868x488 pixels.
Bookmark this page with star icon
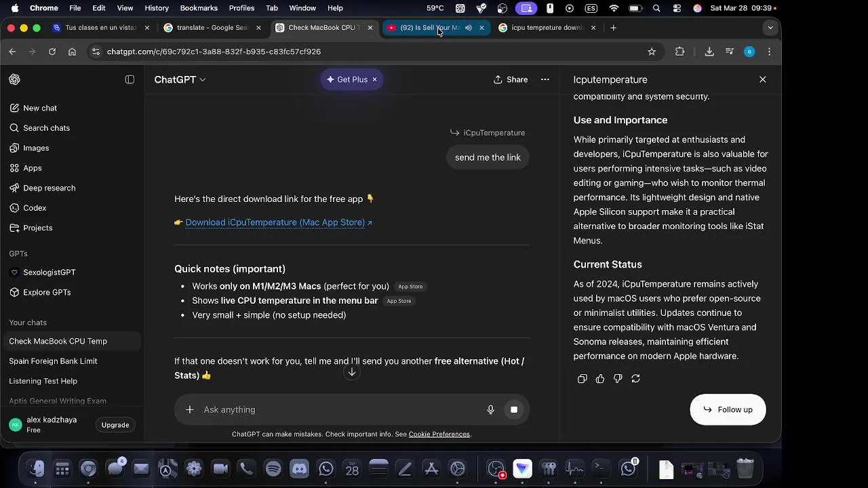652,52
